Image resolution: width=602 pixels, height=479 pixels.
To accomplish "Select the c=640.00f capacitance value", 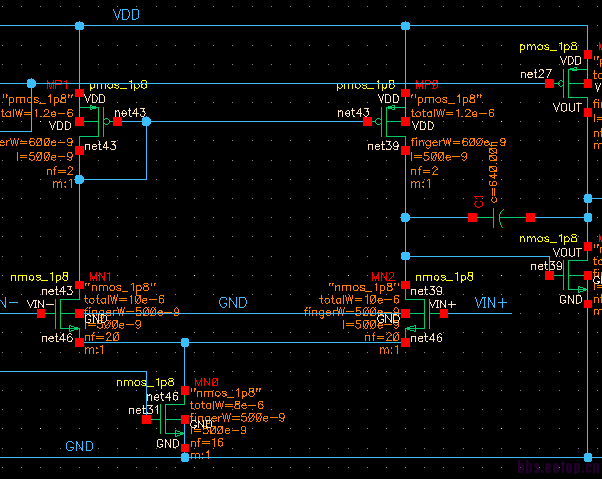I will 493,172.
